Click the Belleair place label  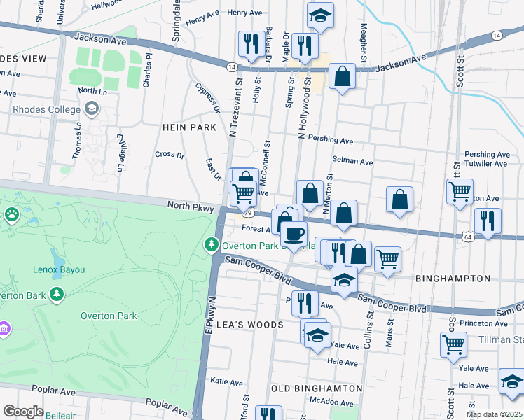(x=60, y=416)
